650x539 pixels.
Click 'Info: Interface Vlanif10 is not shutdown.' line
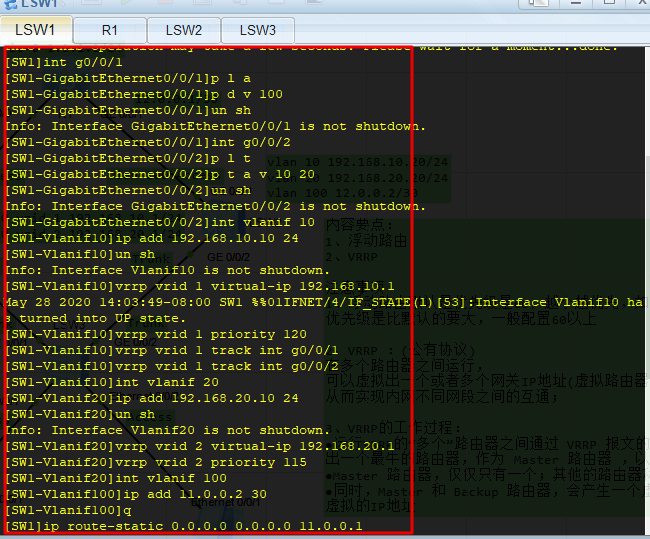click(x=167, y=270)
